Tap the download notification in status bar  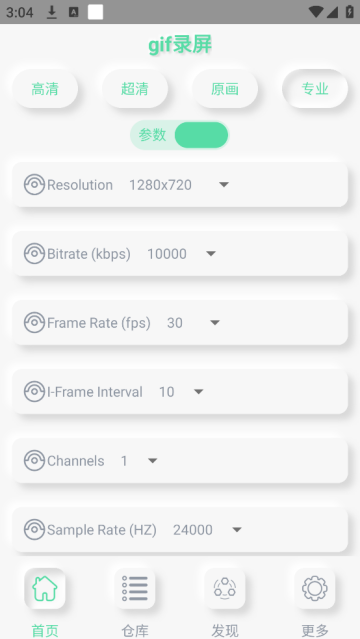point(51,12)
